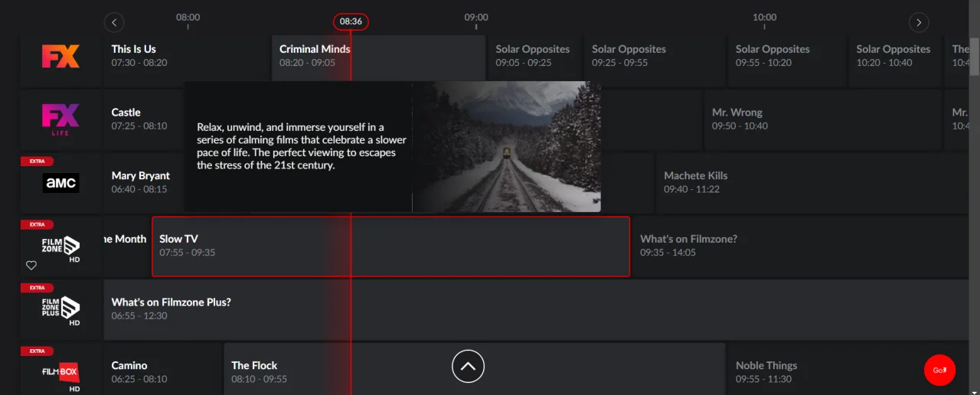Click the Slow TV description text in popup
This screenshot has width=980, height=395.
pos(302,145)
